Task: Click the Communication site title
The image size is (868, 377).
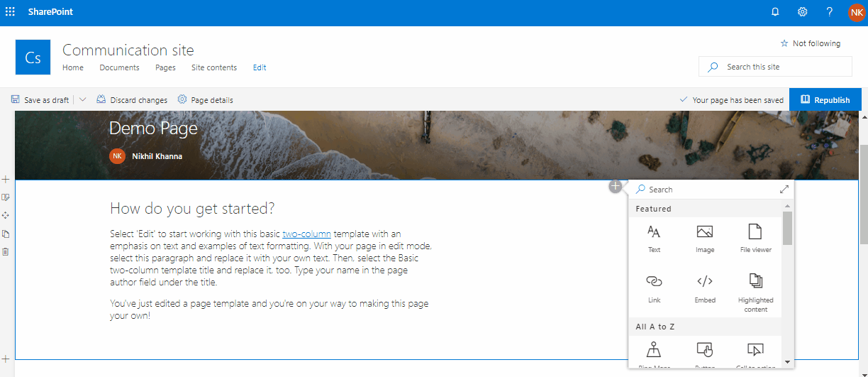Action: click(x=128, y=50)
